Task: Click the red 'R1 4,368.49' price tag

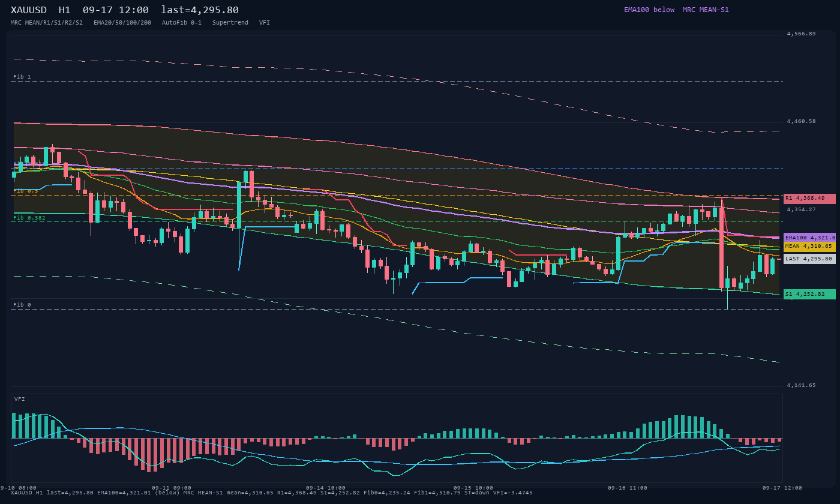Action: 809,199
